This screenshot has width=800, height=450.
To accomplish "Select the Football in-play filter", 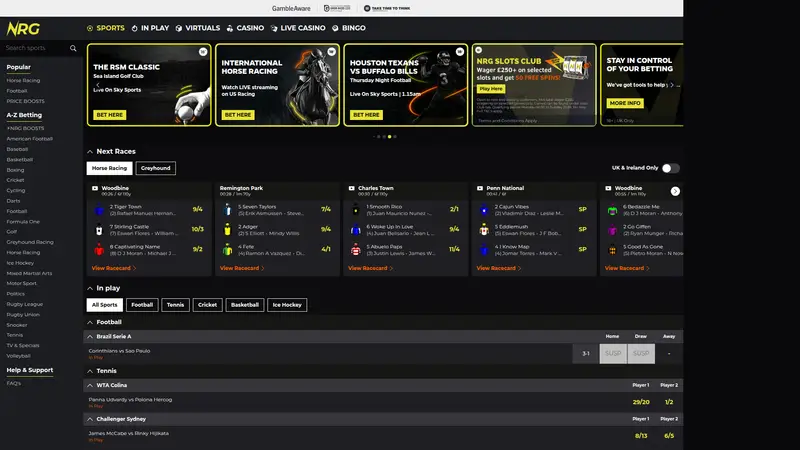I will pos(142,305).
